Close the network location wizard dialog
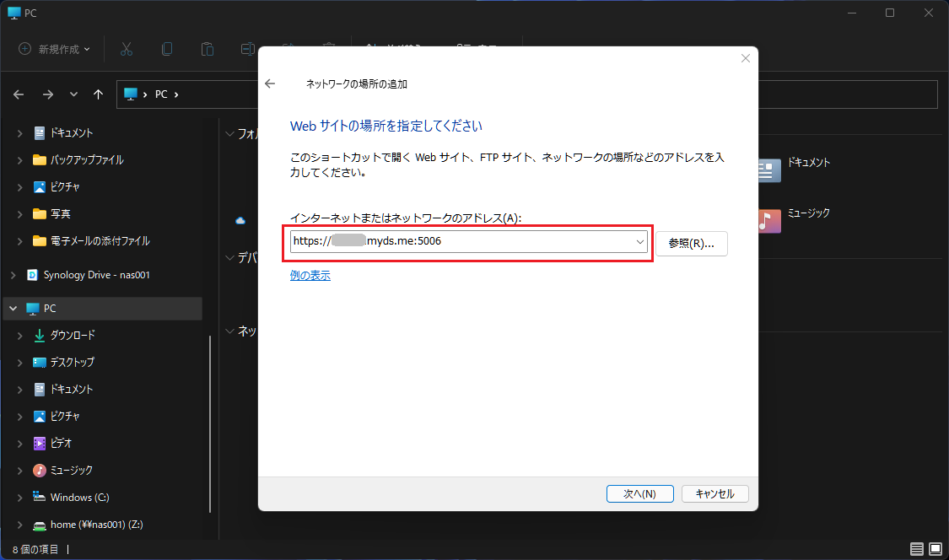The width and height of the screenshot is (949, 560). pyautogui.click(x=746, y=58)
